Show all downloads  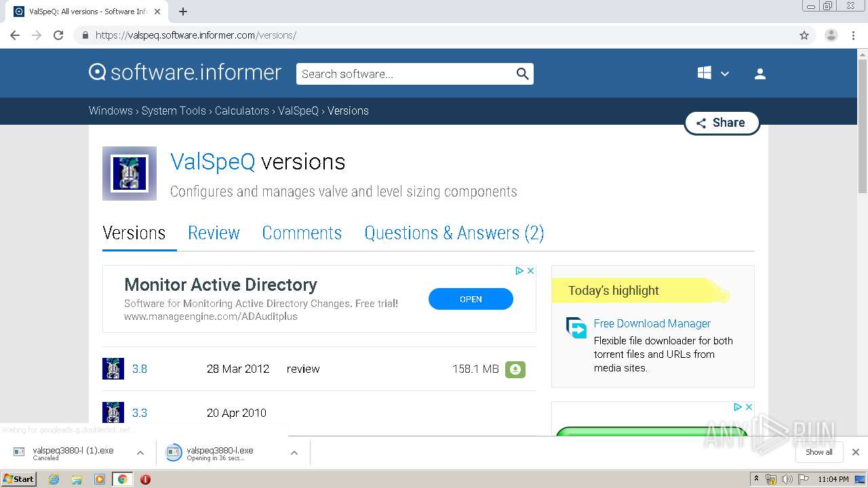(819, 452)
